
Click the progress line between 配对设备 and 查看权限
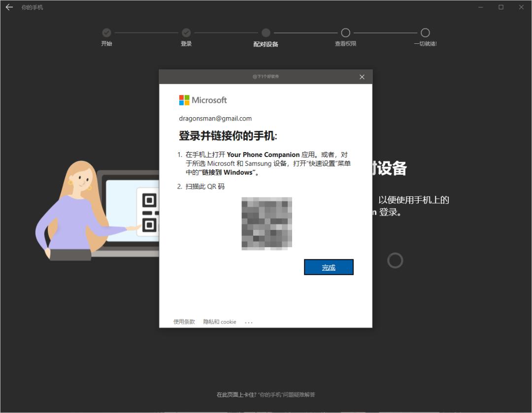coord(305,33)
